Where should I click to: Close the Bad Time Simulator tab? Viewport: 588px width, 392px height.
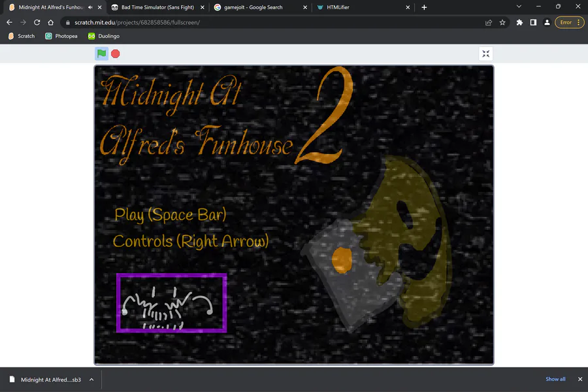coord(203,7)
